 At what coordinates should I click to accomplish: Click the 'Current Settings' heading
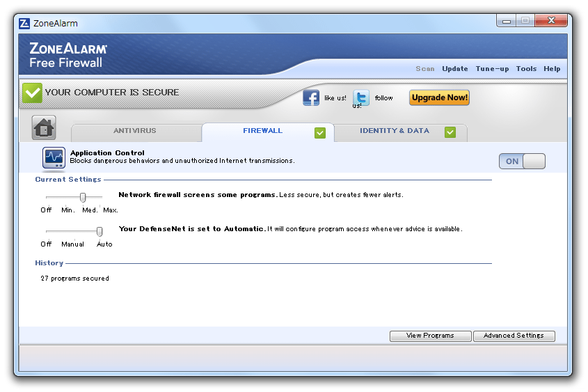[68, 180]
